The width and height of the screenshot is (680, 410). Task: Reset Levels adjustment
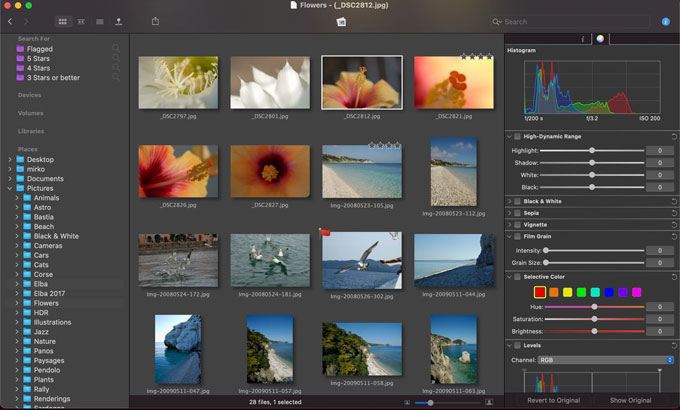[x=674, y=346]
